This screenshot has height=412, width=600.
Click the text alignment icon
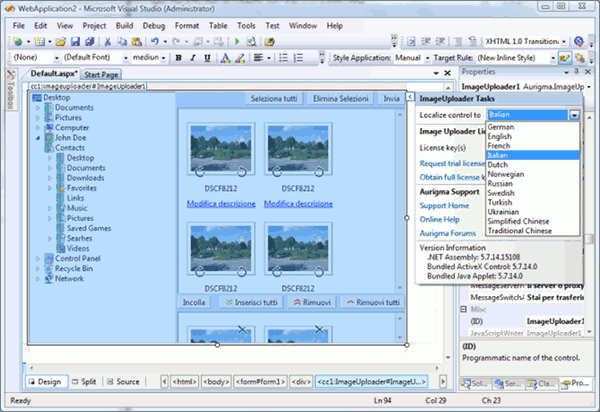tap(259, 58)
